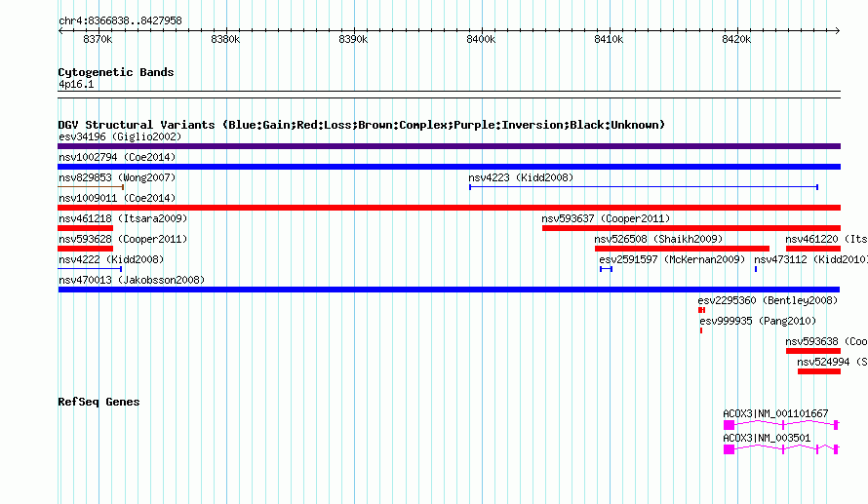Click the nsv473112 (Kidd2010) label
Screen dimensions: 868x504
tap(810, 259)
